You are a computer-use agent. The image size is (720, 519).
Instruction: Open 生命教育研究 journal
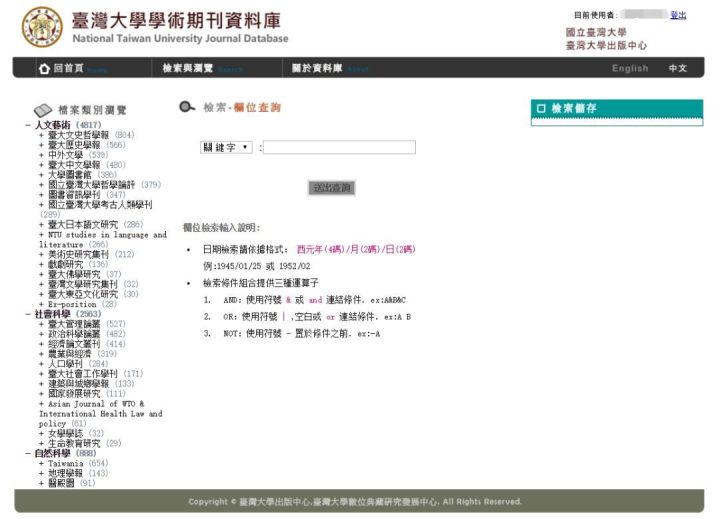(74, 444)
